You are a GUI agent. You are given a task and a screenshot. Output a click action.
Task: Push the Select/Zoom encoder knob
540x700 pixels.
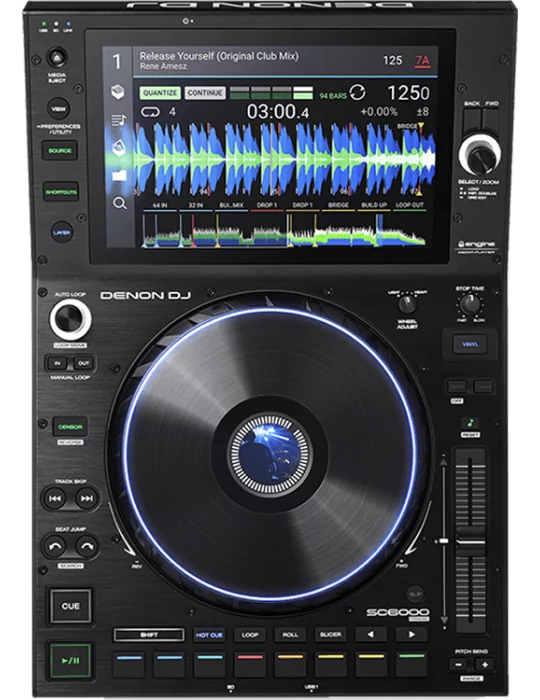click(x=479, y=155)
